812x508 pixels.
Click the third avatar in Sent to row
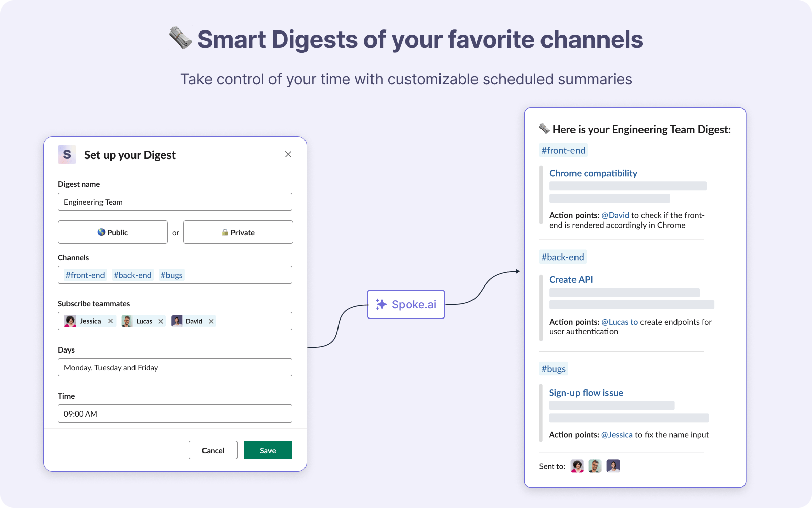tap(613, 466)
